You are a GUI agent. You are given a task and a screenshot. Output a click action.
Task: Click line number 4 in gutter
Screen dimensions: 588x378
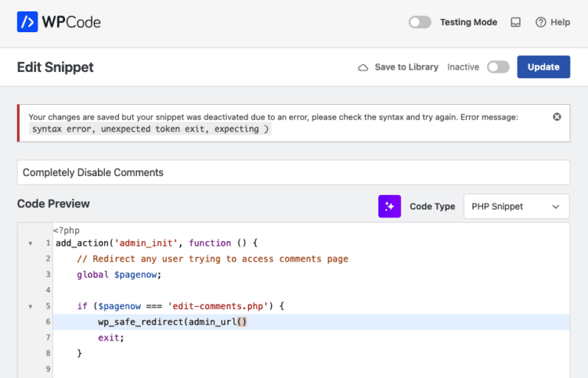[x=48, y=290]
